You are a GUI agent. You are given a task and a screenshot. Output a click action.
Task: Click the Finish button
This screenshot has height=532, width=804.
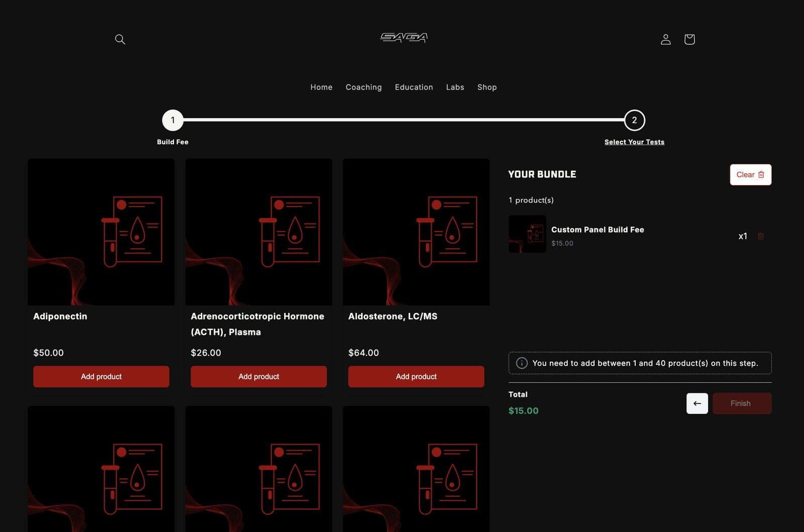coord(742,403)
